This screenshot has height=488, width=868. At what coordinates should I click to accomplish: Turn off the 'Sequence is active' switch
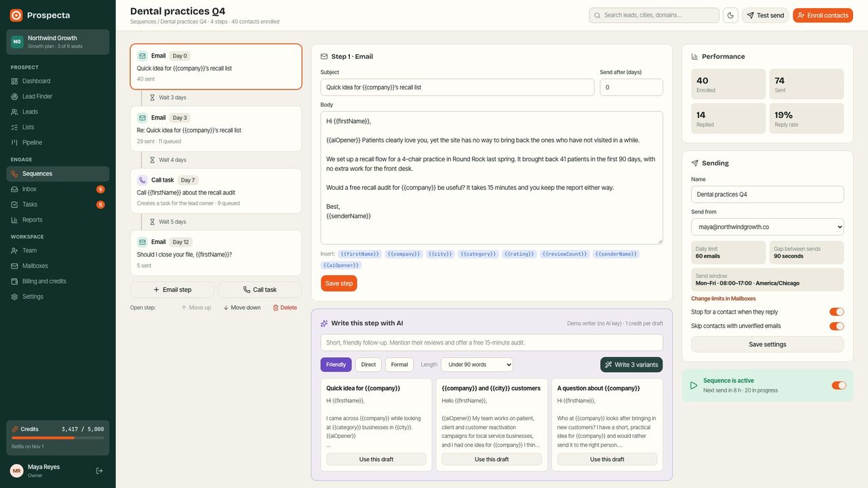click(839, 386)
